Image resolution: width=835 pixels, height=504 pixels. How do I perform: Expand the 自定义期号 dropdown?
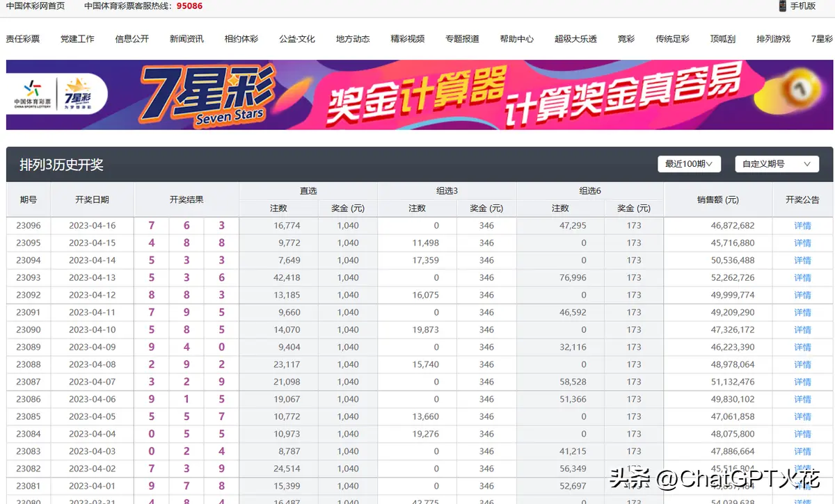point(777,164)
